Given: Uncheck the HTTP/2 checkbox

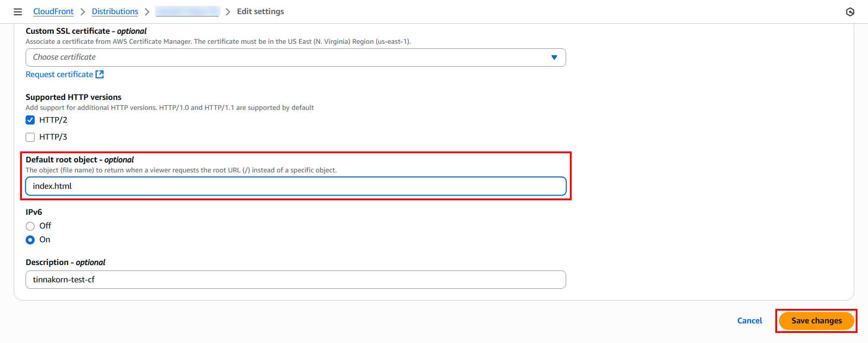Looking at the screenshot, I should point(30,120).
